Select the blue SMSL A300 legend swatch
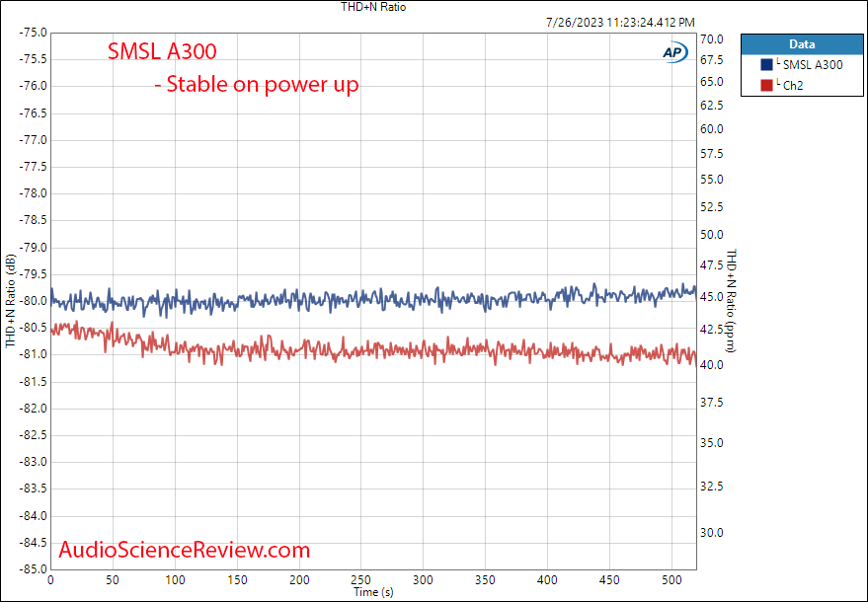Screen dimensions: 868x602 [x=766, y=65]
